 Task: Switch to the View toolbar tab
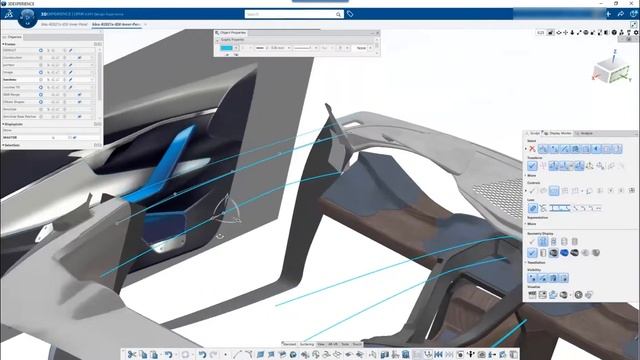tap(321, 344)
